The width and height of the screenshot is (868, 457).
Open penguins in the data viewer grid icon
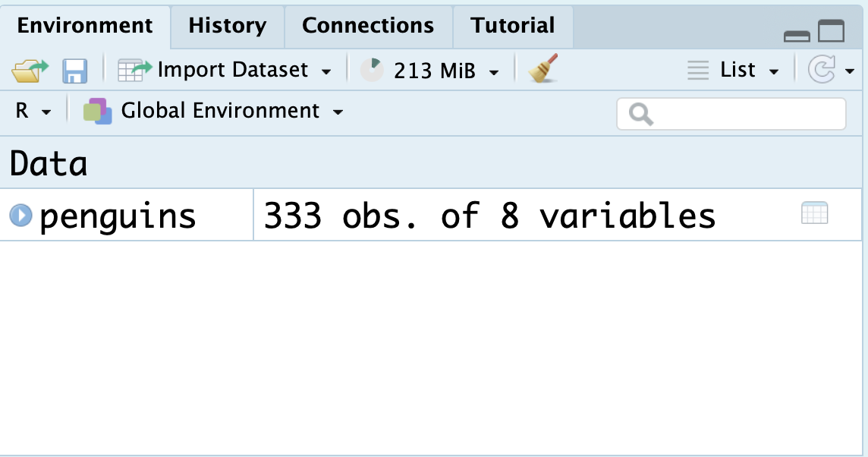(x=814, y=213)
